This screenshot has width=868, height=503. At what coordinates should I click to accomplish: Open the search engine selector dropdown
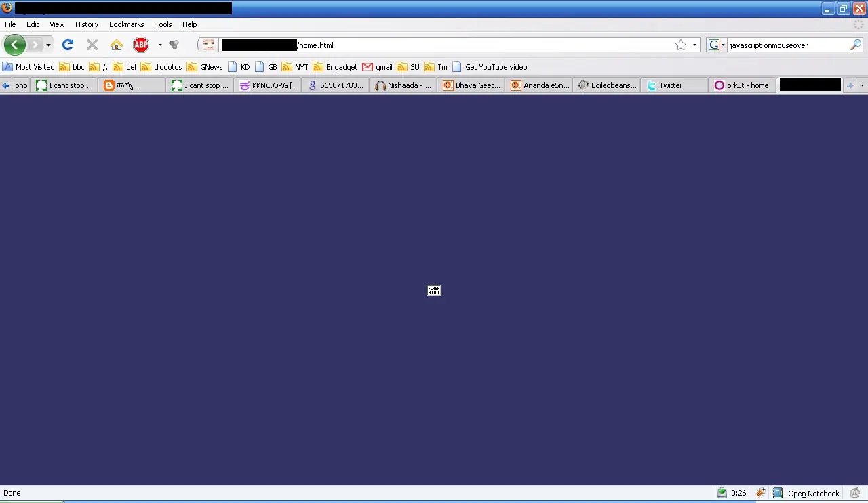(717, 45)
